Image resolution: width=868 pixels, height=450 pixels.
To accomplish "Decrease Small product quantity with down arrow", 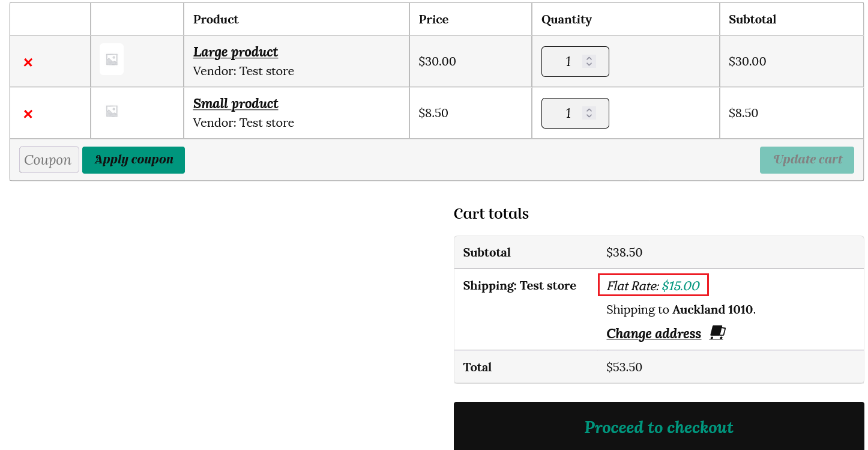I will click(x=589, y=116).
